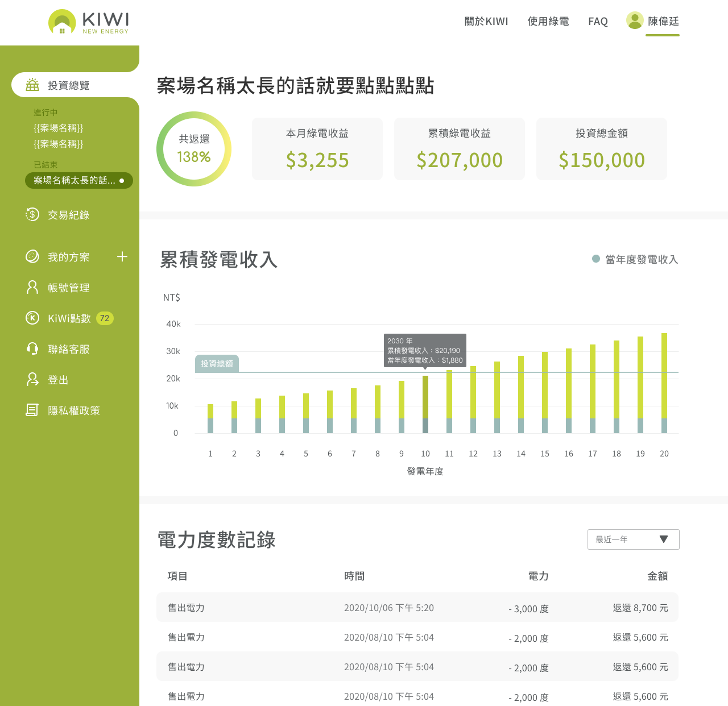Click the 投資總額 label on the chart
Viewport: 728px width, 706px height.
pyautogui.click(x=217, y=364)
